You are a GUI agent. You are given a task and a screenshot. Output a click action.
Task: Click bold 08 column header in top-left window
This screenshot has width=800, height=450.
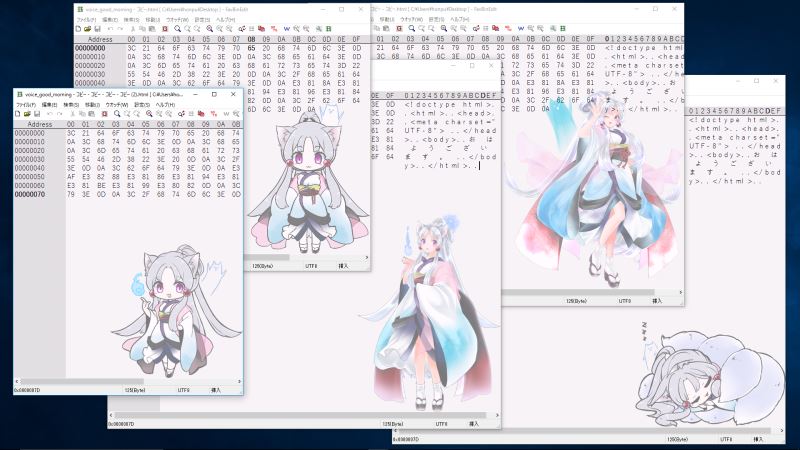pyautogui.click(x=251, y=39)
